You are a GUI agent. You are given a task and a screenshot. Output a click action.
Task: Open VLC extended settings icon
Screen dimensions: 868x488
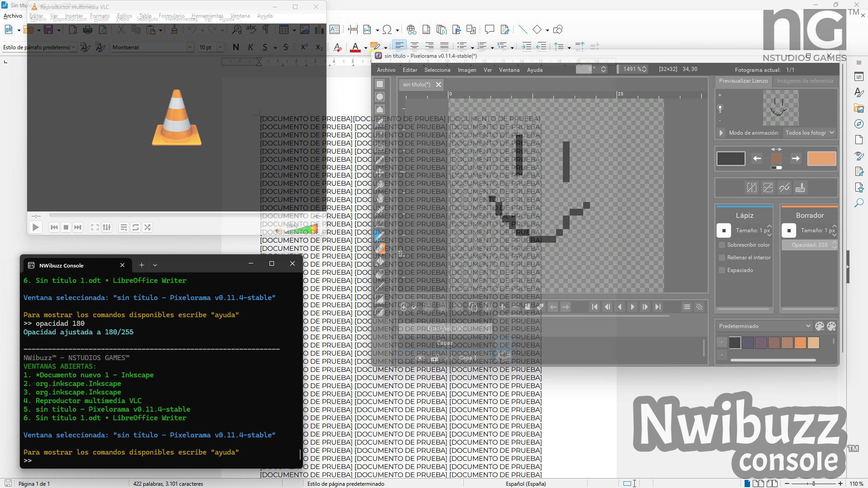coord(107,227)
